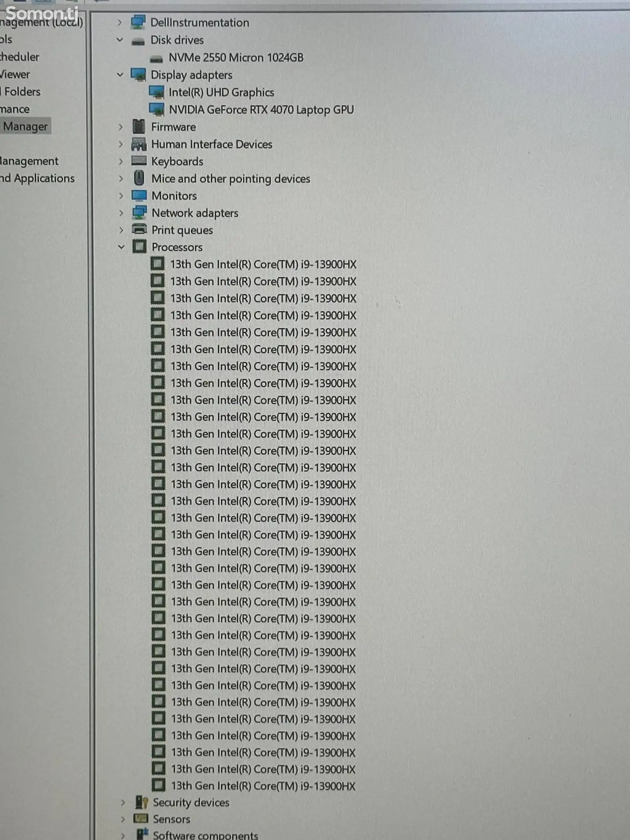Screen dimensions: 630x840
Task: Click the Monitors category icon
Action: coord(139,195)
